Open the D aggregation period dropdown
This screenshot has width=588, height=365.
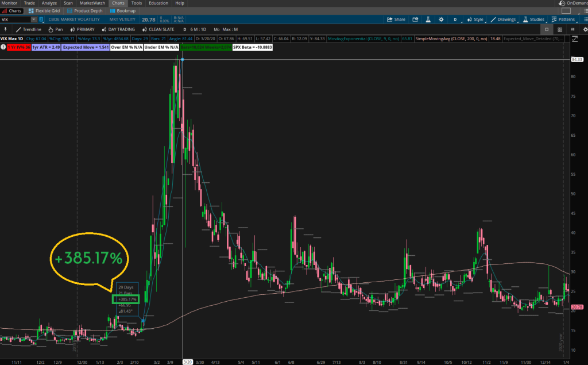click(x=454, y=19)
